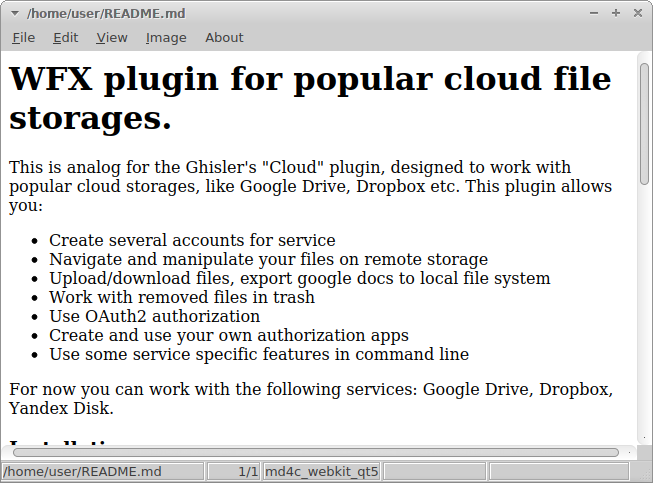The width and height of the screenshot is (653, 483).
Task: Minimize the README.md viewer window
Action: (594, 13)
